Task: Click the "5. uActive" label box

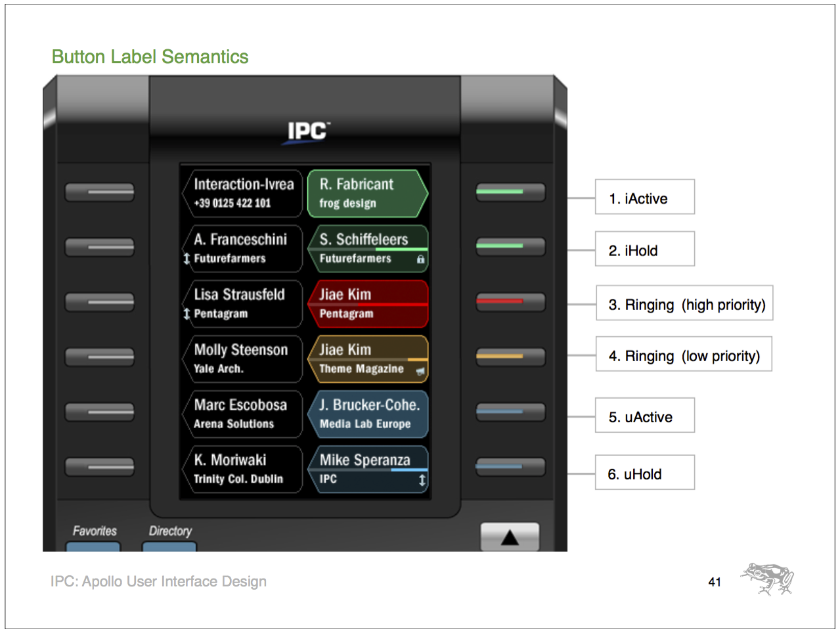Action: (x=645, y=416)
